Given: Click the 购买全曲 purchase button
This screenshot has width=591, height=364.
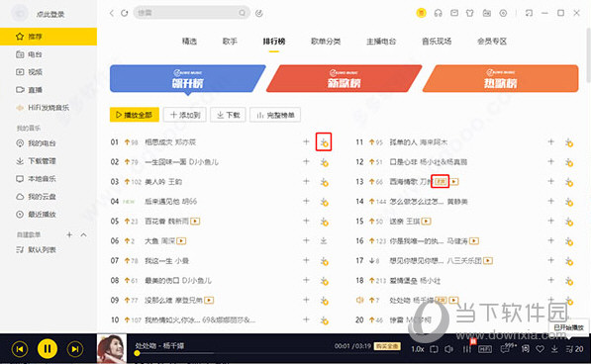Looking at the screenshot, I should pos(387,346).
